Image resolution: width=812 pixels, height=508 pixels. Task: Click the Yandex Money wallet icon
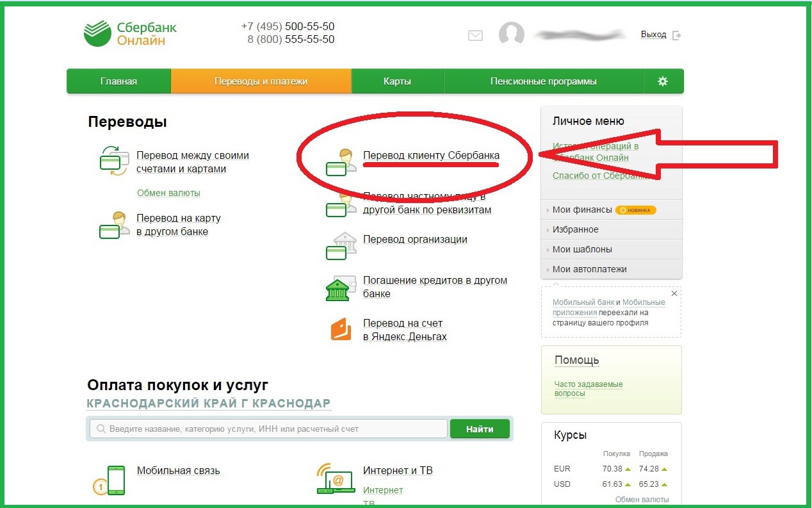[x=341, y=329]
